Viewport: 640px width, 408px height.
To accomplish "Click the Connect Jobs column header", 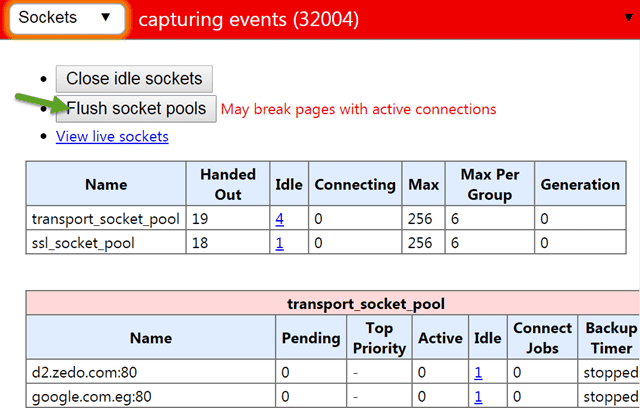I will point(542,338).
